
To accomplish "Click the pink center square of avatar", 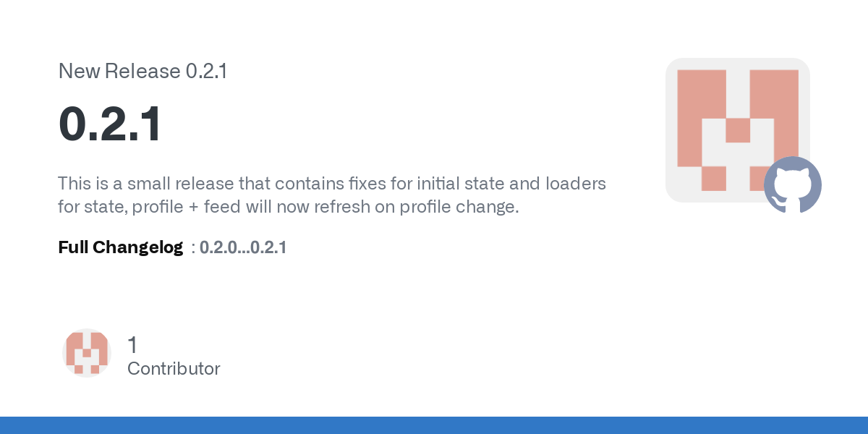I will (738, 130).
